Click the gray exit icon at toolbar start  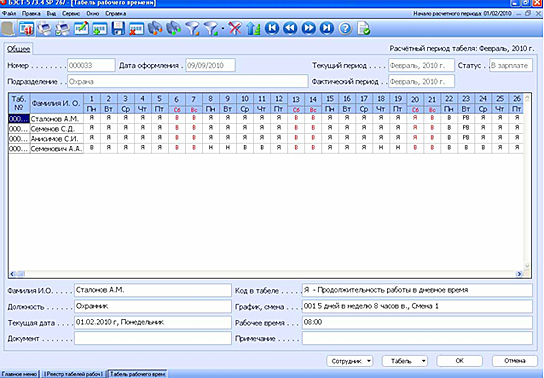click(8, 28)
